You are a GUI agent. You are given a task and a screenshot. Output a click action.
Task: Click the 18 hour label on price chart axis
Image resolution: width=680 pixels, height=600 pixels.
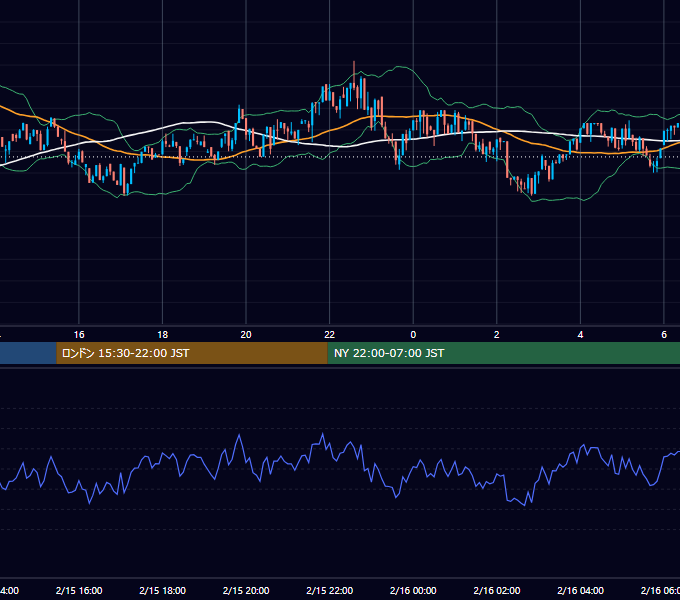(x=162, y=335)
